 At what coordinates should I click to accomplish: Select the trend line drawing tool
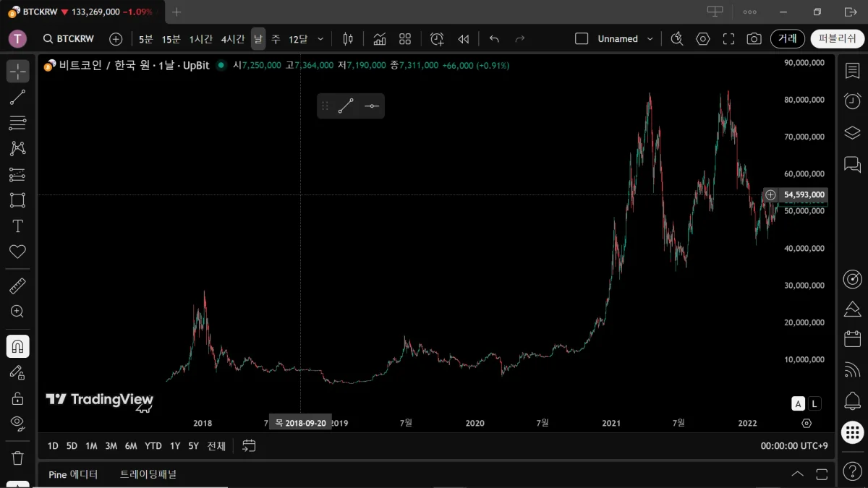pyautogui.click(x=17, y=97)
